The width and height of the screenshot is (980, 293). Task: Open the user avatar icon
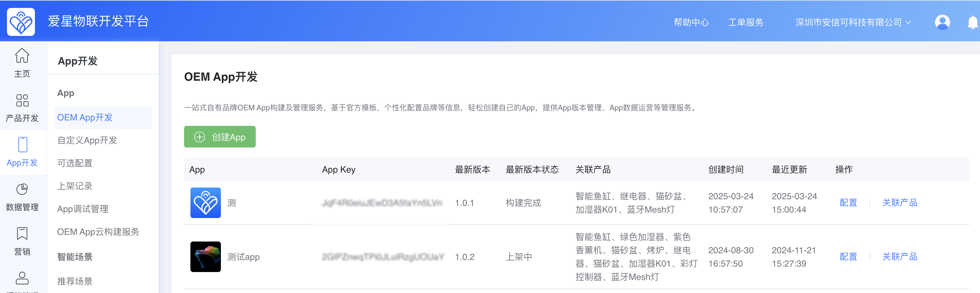942,22
